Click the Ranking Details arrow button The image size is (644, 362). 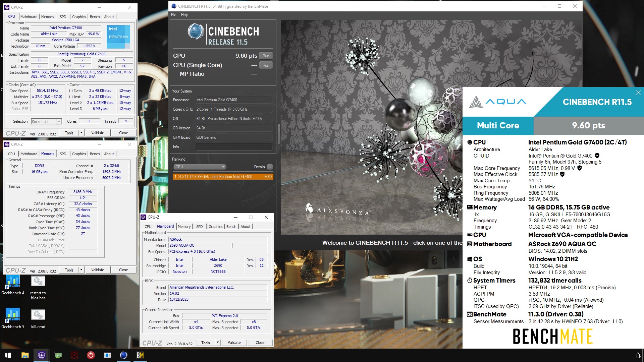270,167
